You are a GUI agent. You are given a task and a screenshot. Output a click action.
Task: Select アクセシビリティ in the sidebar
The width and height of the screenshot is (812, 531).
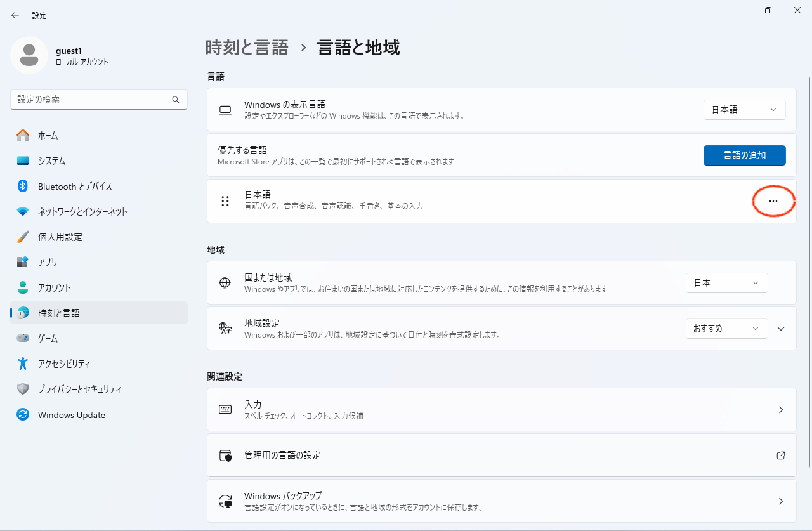click(99, 364)
